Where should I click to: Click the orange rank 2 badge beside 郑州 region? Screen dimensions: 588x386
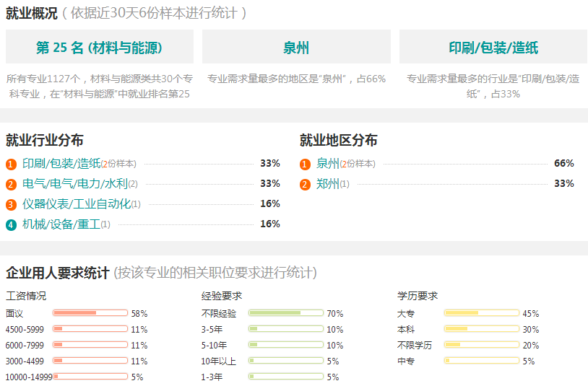305,184
